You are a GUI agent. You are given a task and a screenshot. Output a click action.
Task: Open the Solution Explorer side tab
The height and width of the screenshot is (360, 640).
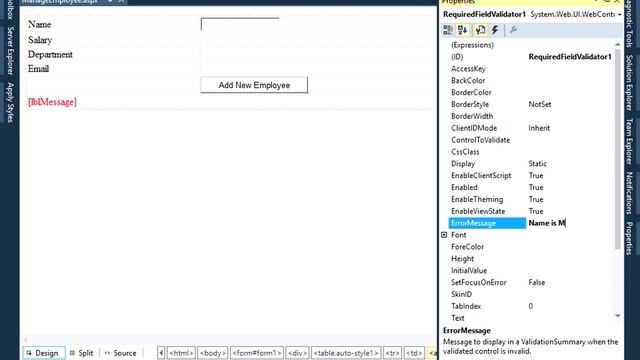pos(630,83)
